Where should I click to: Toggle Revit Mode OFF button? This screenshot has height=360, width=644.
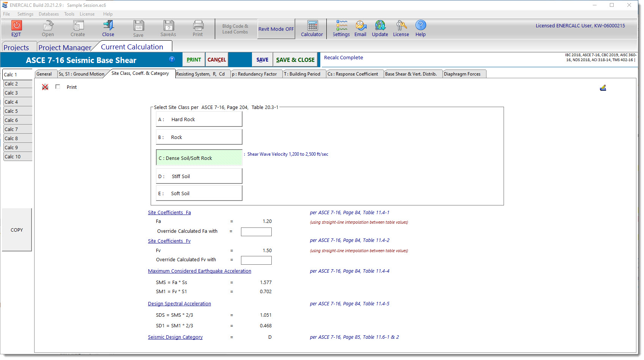(x=276, y=29)
